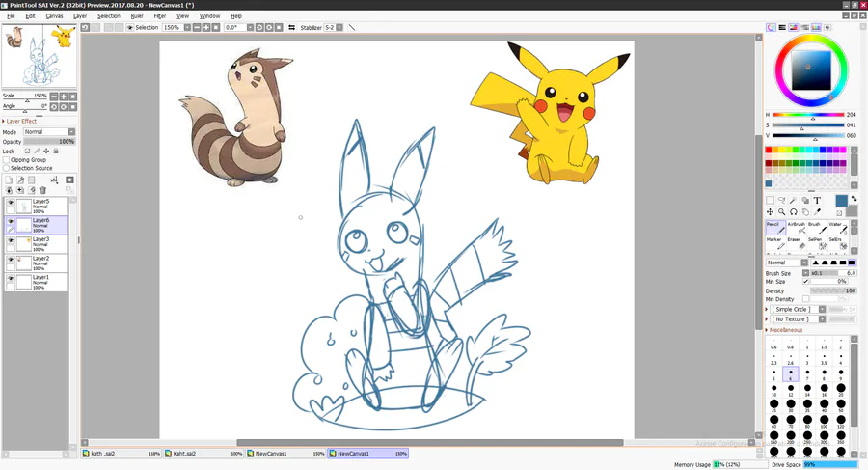
Task: Select the Pencil brush tool
Action: pyautogui.click(x=775, y=228)
